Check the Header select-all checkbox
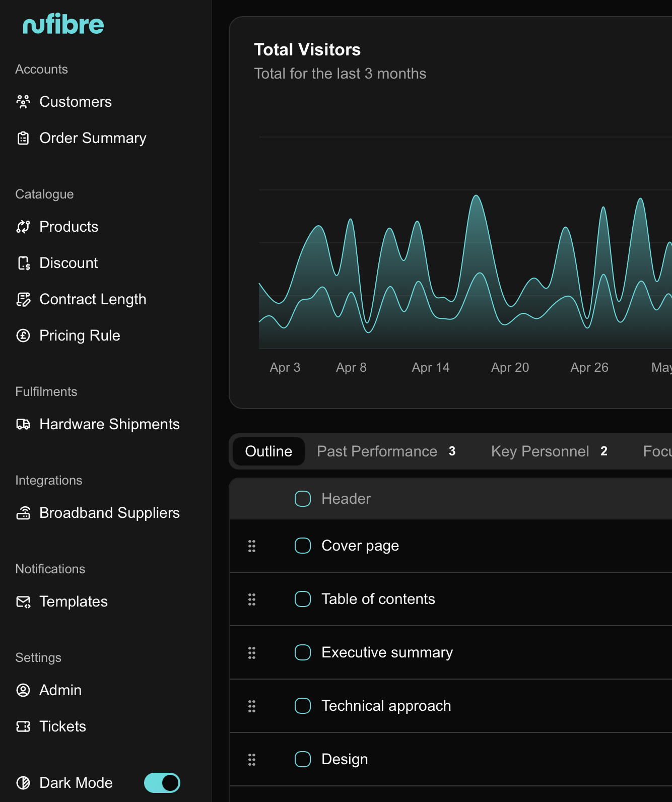 pos(303,499)
